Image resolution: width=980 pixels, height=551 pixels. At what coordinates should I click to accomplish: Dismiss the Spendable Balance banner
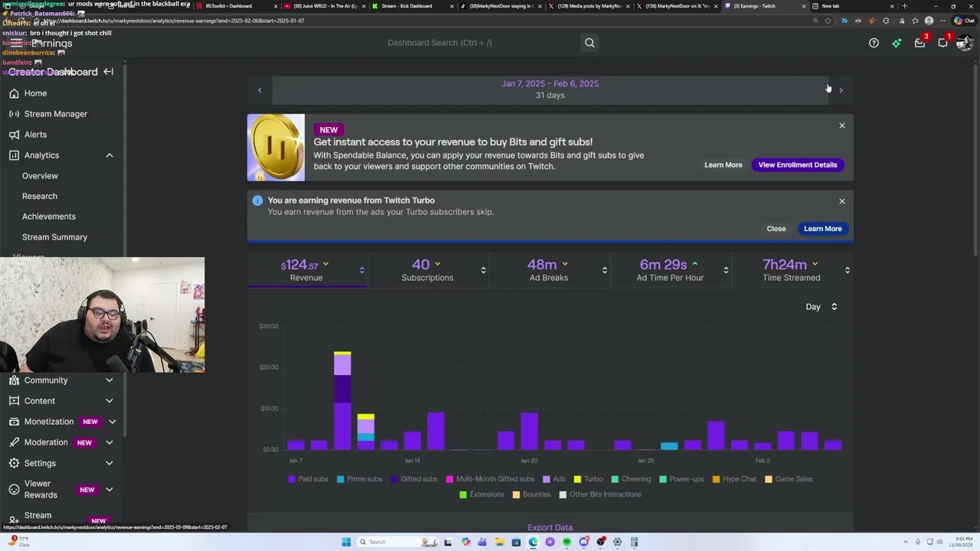click(842, 126)
